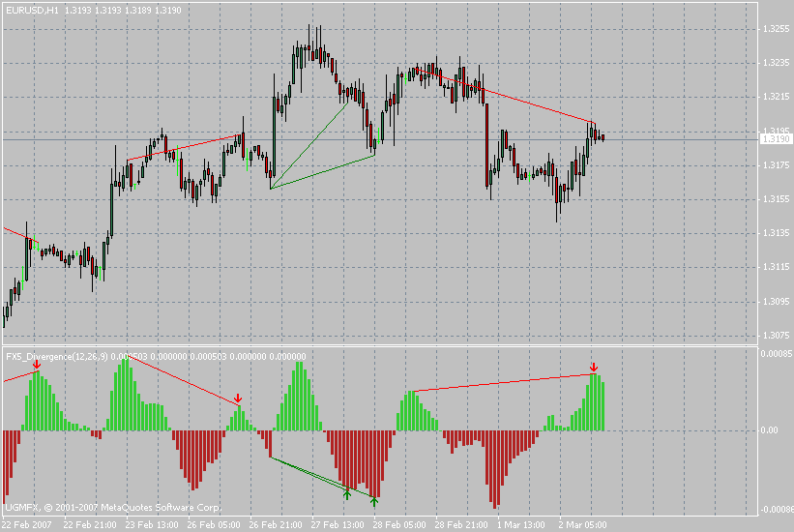The image size is (794, 532).
Task: Click the red down arrow near 2 Mar 05:00
Action: tap(593, 368)
